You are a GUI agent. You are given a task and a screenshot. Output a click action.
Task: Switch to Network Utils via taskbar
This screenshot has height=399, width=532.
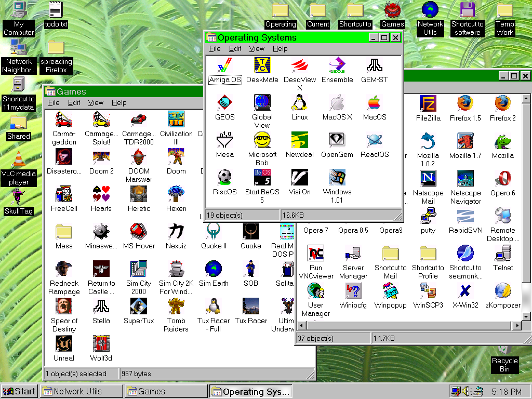click(x=81, y=391)
